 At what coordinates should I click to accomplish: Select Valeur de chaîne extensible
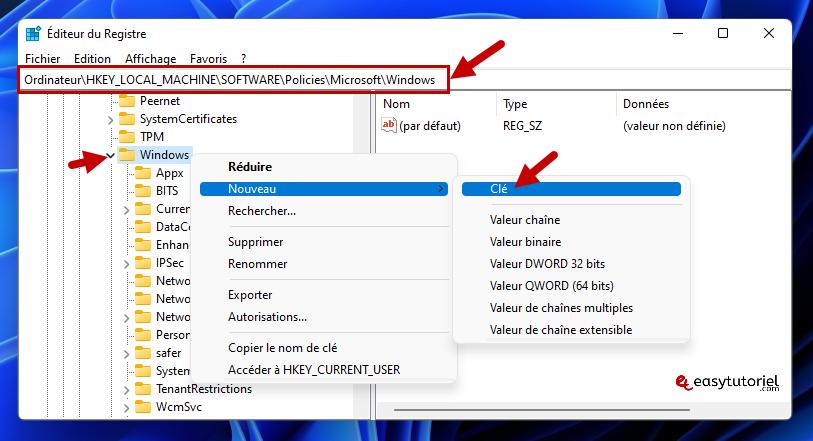571,330
